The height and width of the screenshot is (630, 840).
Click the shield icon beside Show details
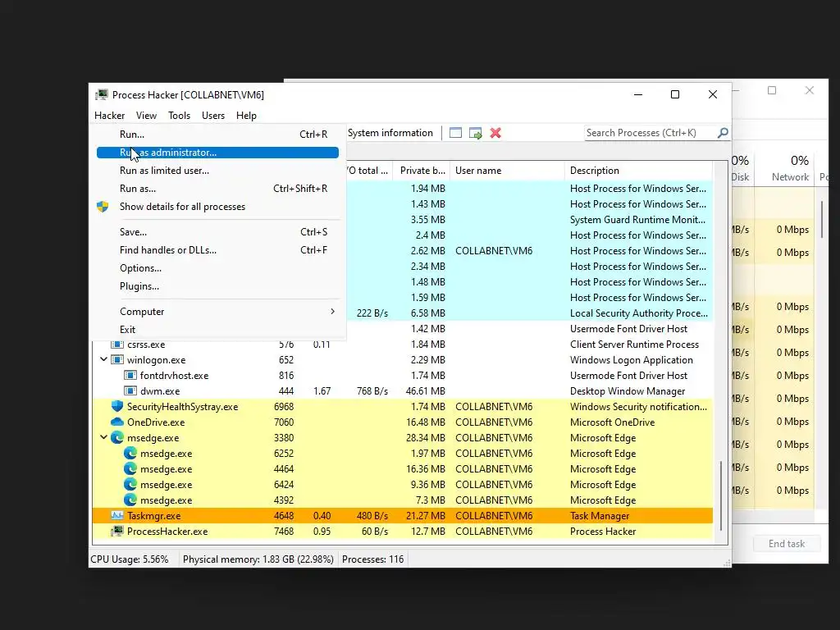pyautogui.click(x=103, y=207)
